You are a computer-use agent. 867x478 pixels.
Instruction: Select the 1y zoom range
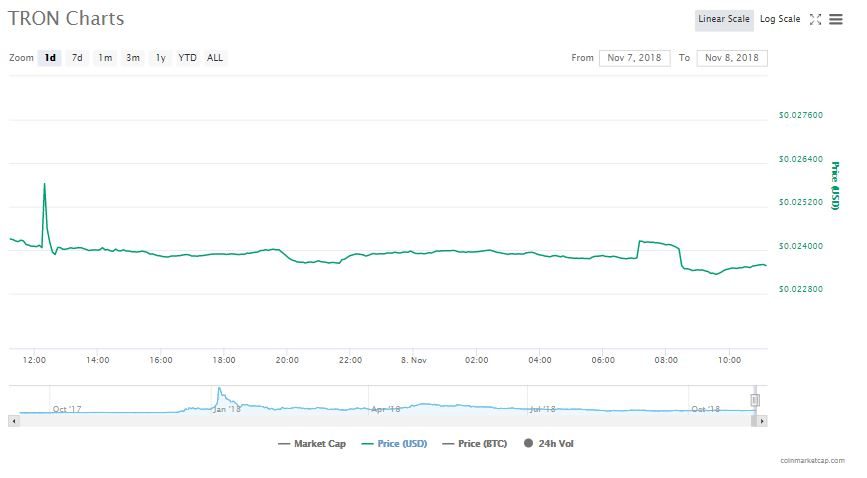(x=160, y=58)
